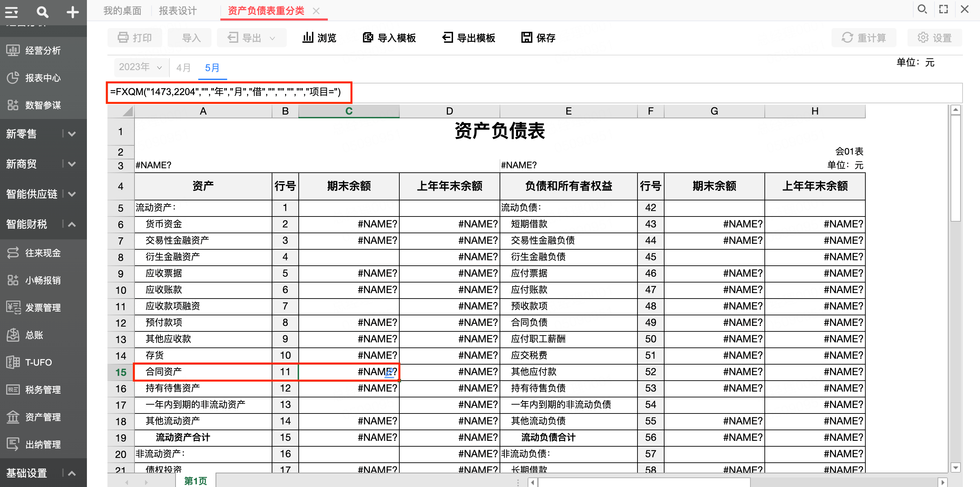
Task: Expand the 智能供应链 section
Action: pyautogui.click(x=72, y=194)
